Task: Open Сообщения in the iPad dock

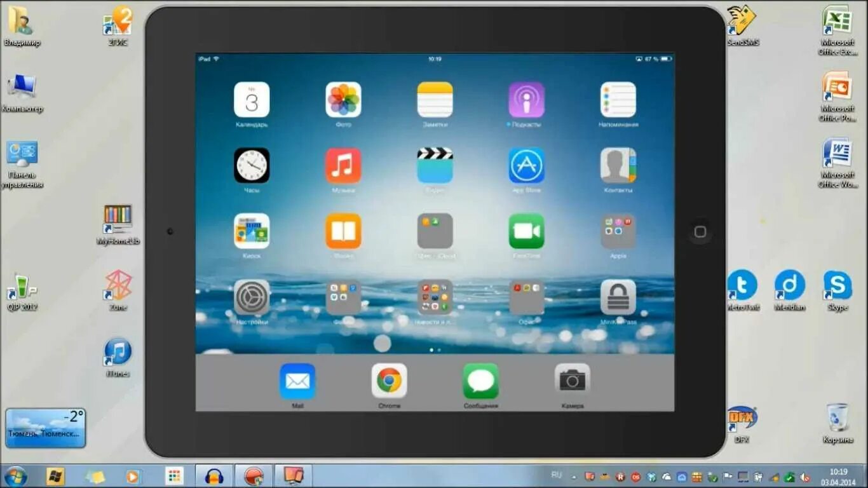Action: 480,381
